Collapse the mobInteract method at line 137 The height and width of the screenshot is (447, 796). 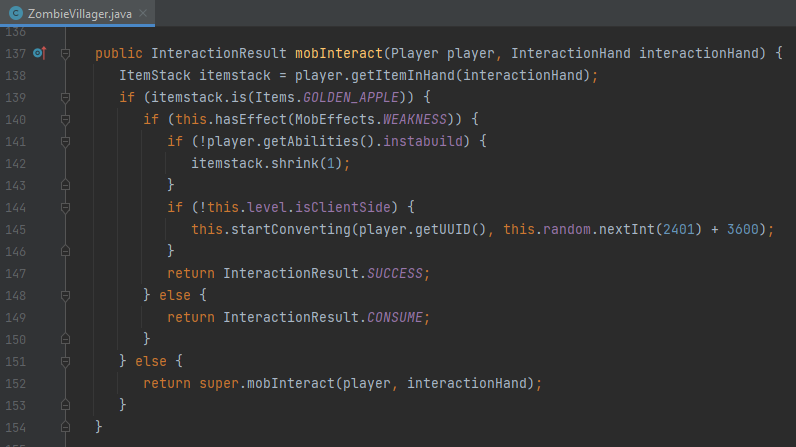click(65, 53)
